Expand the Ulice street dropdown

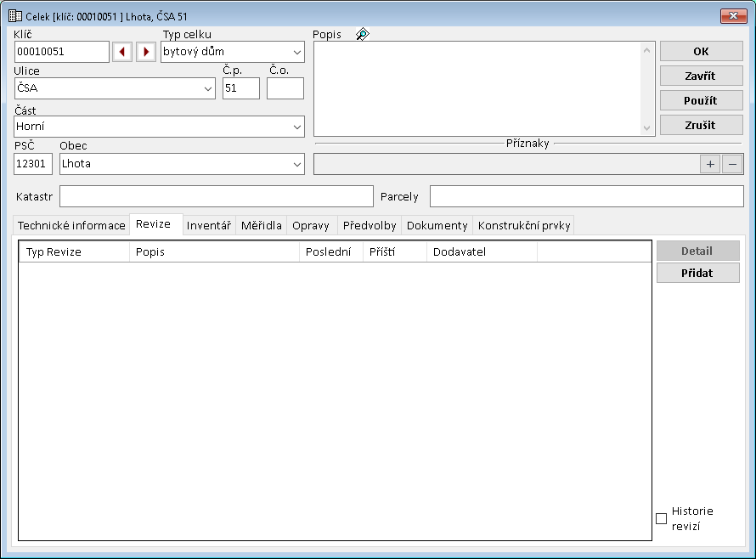tap(208, 88)
